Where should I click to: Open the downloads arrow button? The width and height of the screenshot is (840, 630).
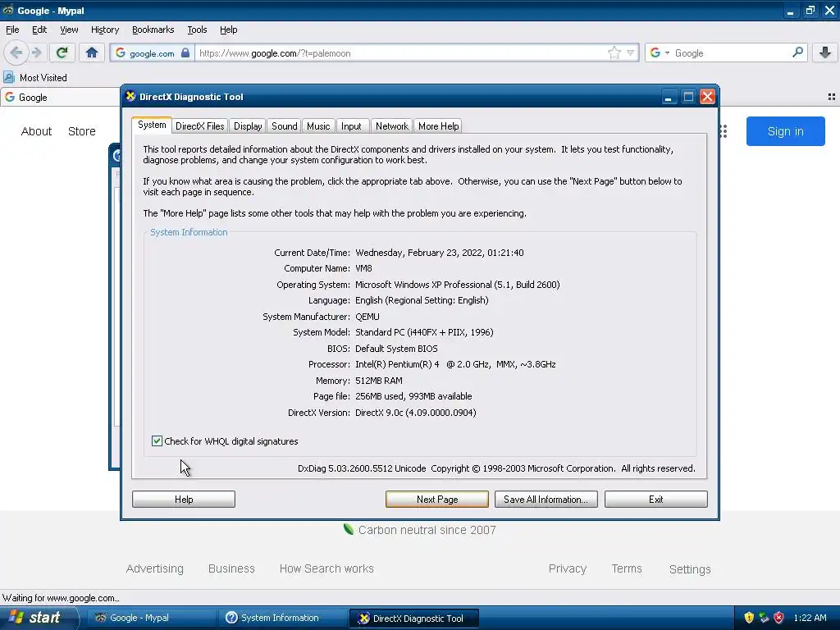(x=825, y=52)
